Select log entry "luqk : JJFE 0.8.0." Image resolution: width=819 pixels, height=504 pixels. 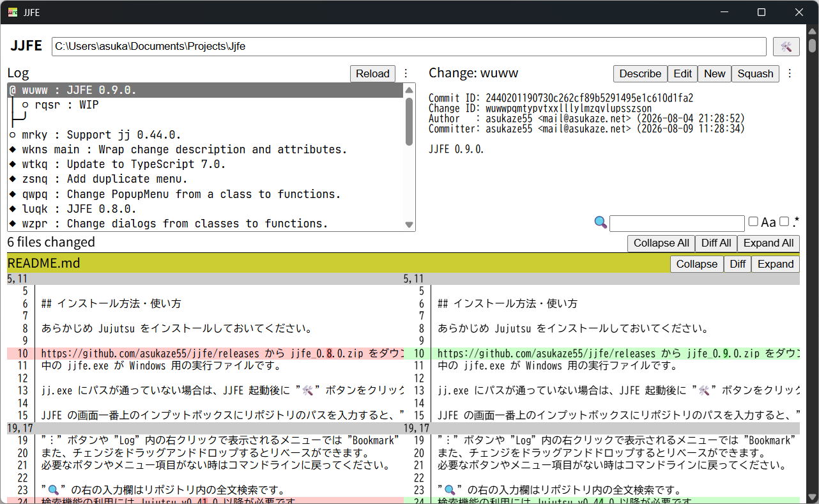(x=206, y=209)
